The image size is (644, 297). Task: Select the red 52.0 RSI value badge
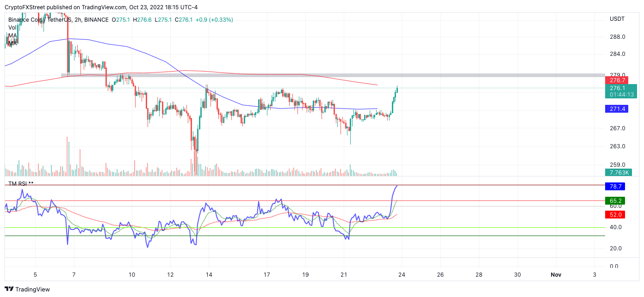pyautogui.click(x=615, y=214)
